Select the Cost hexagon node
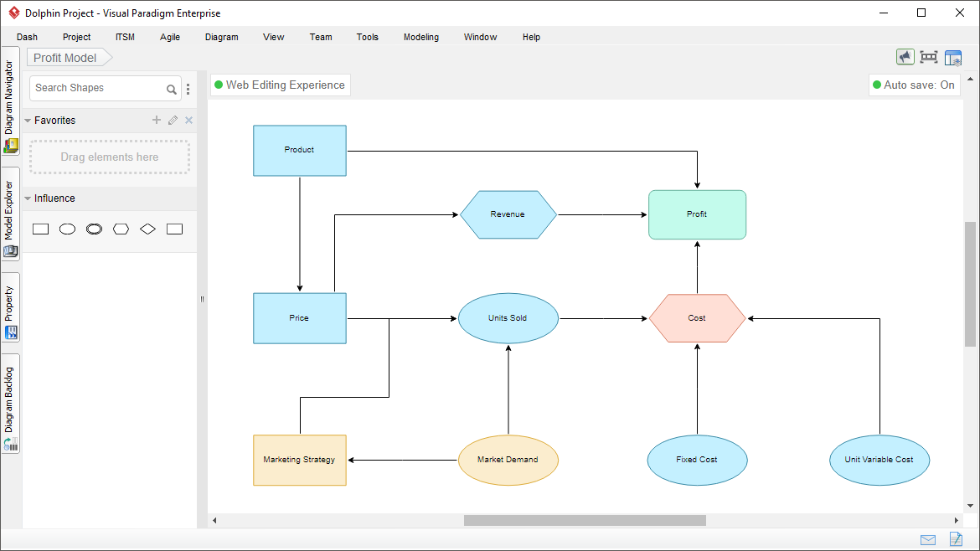Image resolution: width=980 pixels, height=551 pixels. [x=697, y=318]
